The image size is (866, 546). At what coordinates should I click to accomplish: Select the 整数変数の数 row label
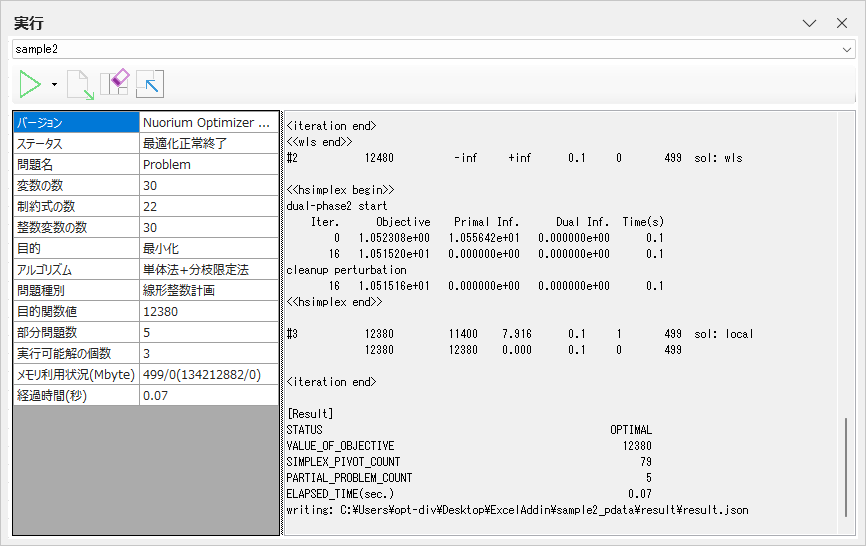[x=76, y=227]
